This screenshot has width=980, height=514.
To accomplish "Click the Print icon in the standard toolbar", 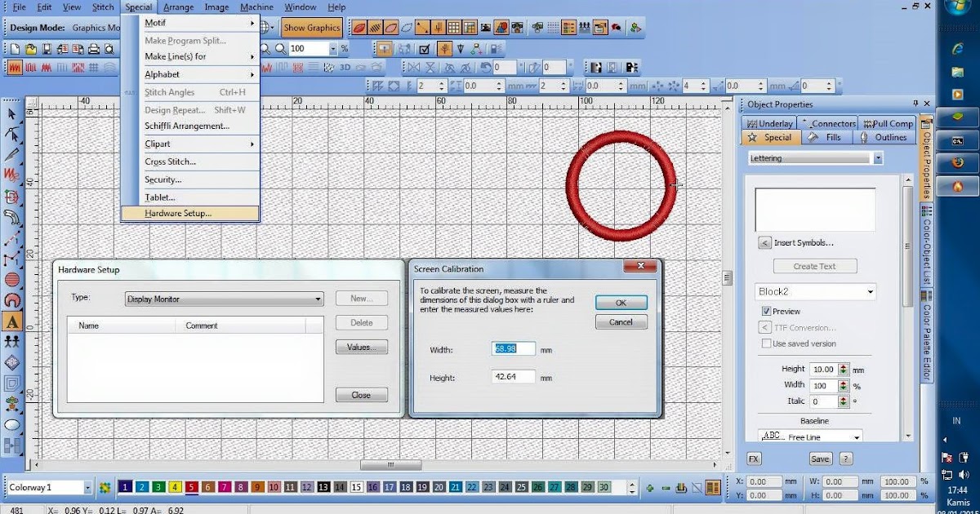I will 92,48.
